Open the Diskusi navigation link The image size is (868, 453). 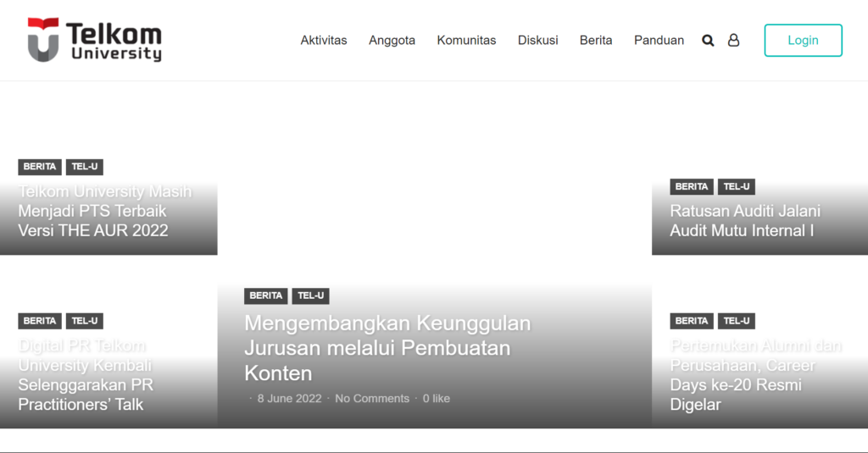pos(537,40)
